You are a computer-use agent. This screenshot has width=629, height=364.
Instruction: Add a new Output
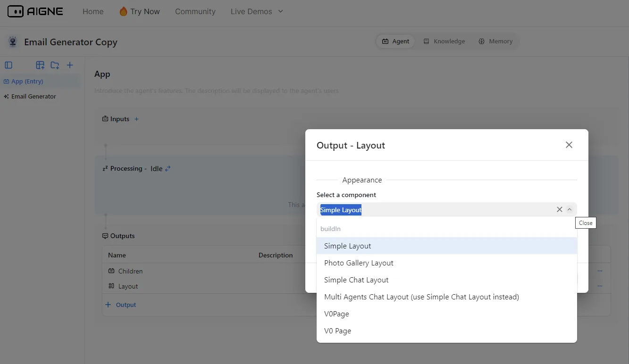click(121, 305)
